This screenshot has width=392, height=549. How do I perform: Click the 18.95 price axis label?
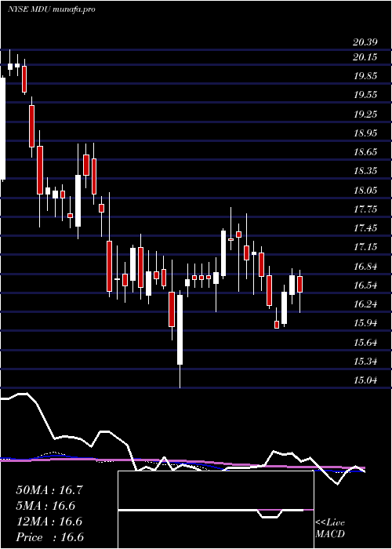pyautogui.click(x=365, y=133)
